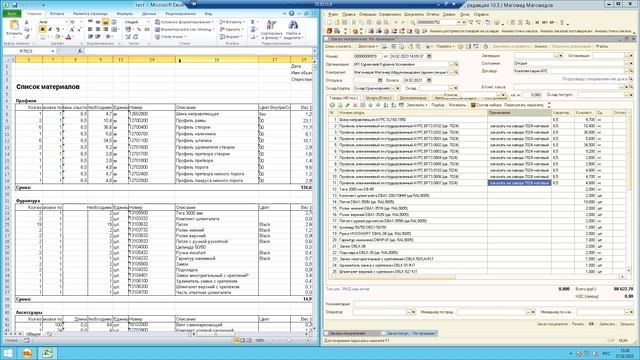Open the Справка menu in 1C
Screen dimensions: 640x360
pyautogui.click(x=481, y=14)
